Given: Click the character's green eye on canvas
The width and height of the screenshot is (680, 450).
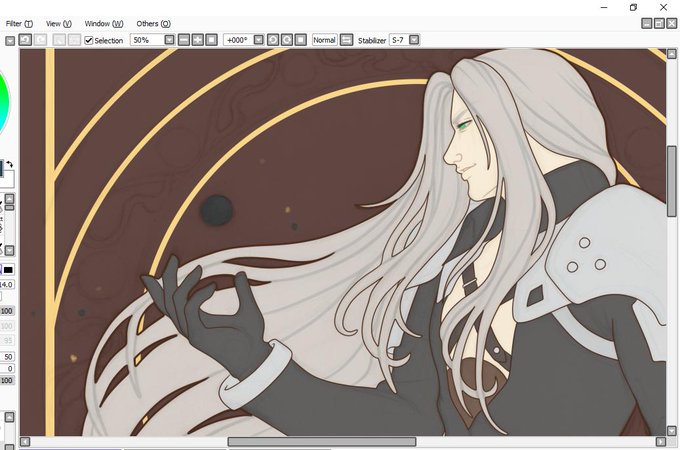Looking at the screenshot, I should (x=464, y=125).
